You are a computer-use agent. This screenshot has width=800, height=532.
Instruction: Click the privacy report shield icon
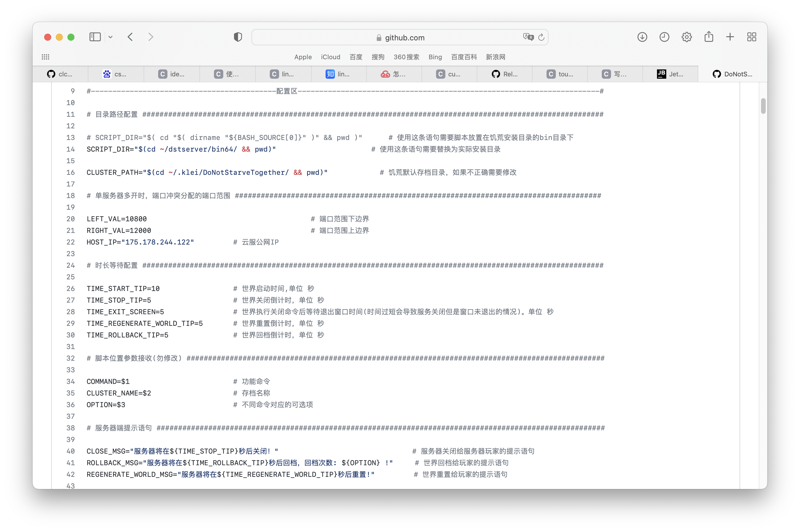[x=238, y=37]
